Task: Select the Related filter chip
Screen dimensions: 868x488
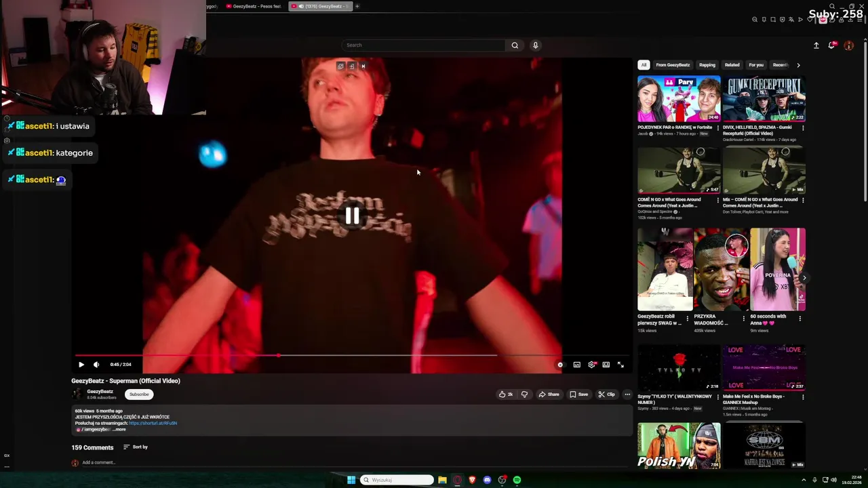Action: (x=732, y=65)
